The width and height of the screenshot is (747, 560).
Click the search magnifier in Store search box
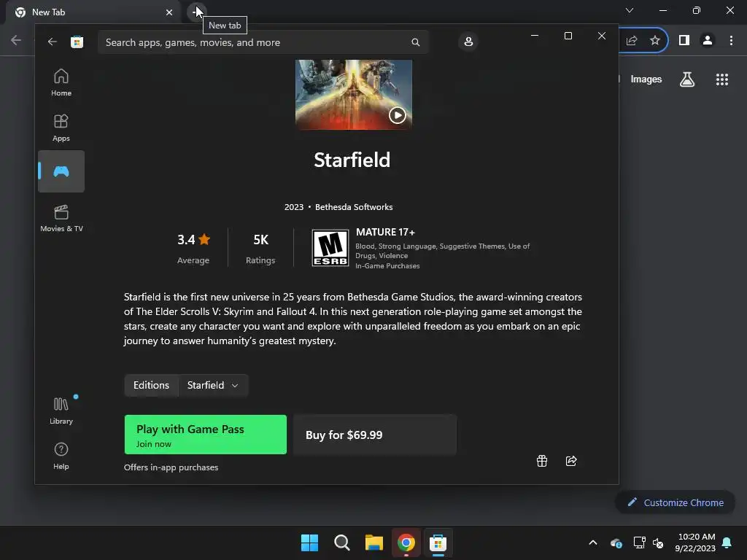(x=415, y=42)
